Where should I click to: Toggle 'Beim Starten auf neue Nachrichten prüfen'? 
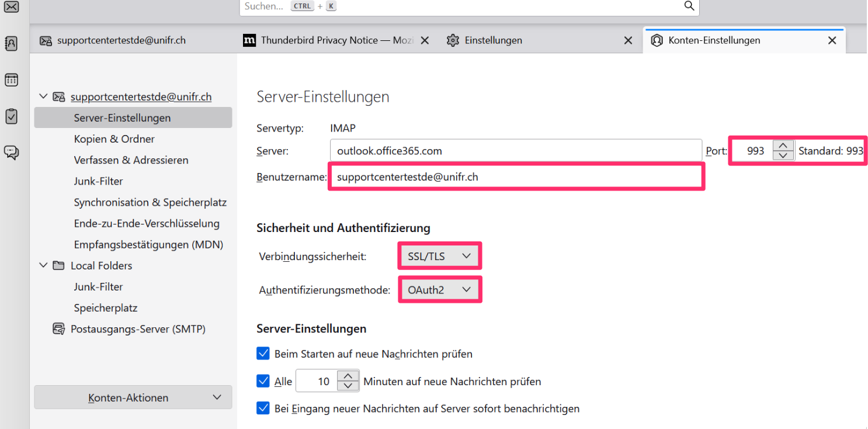[263, 354]
